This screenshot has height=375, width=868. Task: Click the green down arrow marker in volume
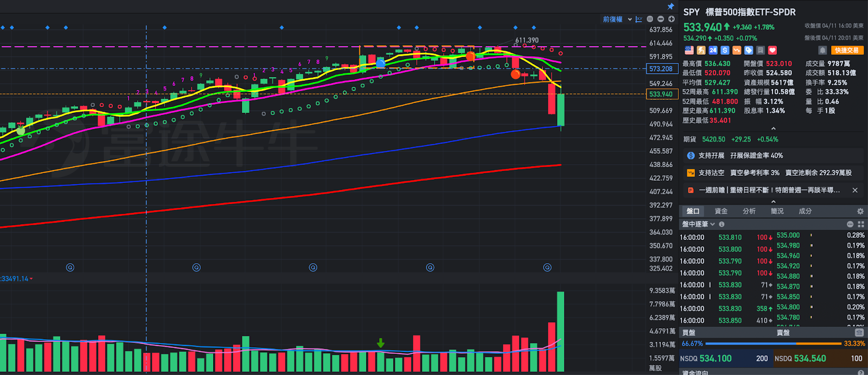click(x=381, y=343)
